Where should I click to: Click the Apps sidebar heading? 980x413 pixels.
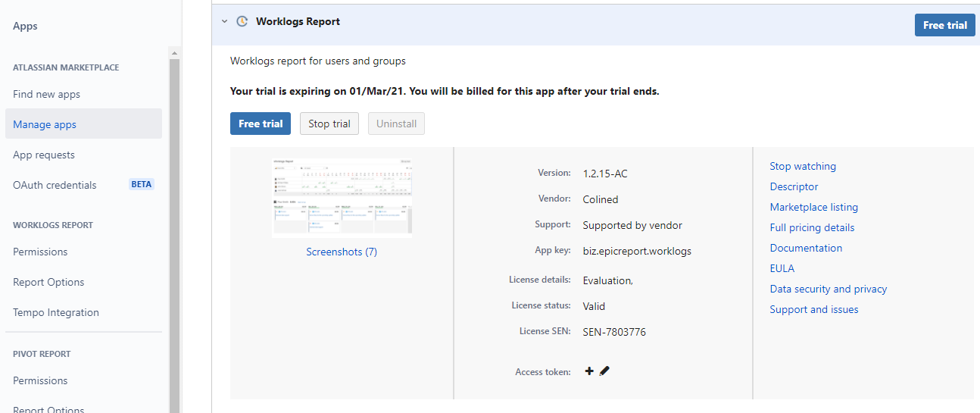(x=25, y=26)
